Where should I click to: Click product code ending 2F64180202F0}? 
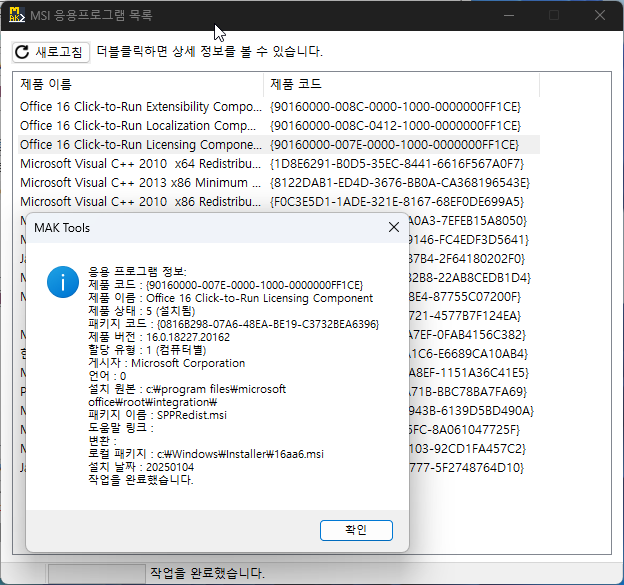(x=467, y=259)
